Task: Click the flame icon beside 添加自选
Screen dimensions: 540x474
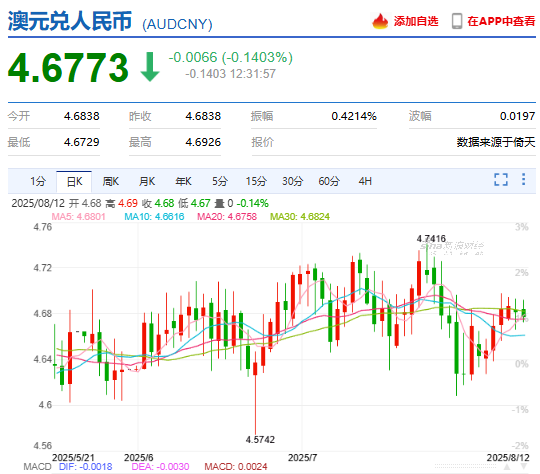Action: coord(380,21)
